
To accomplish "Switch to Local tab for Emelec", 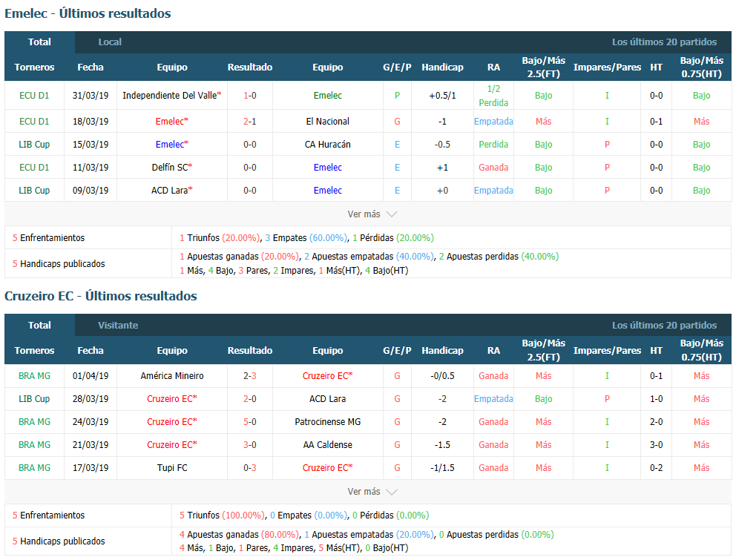I will point(110,42).
